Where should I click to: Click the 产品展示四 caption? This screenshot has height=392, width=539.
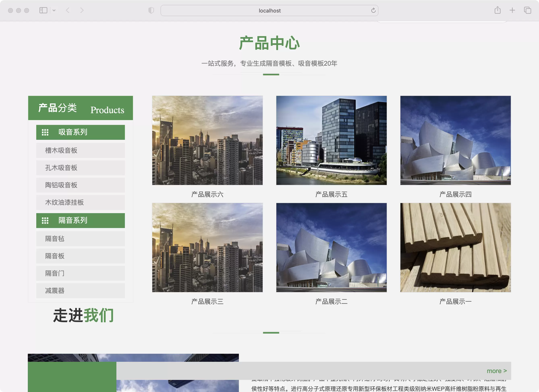coord(455,194)
